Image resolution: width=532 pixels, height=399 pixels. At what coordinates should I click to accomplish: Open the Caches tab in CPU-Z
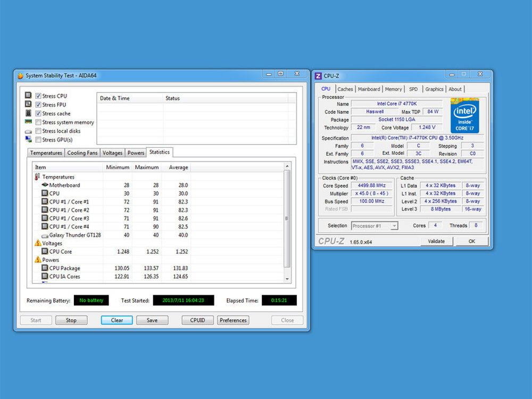click(x=345, y=89)
